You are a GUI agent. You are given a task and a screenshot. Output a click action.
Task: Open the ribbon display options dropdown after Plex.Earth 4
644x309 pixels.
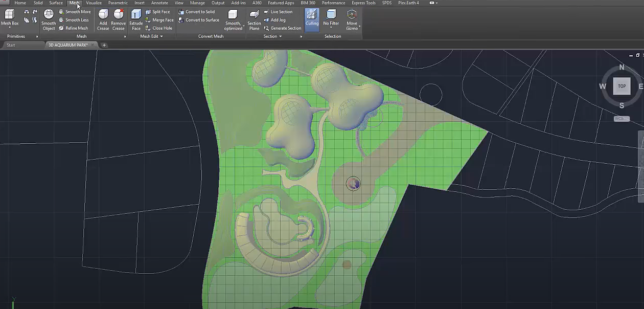(433, 3)
